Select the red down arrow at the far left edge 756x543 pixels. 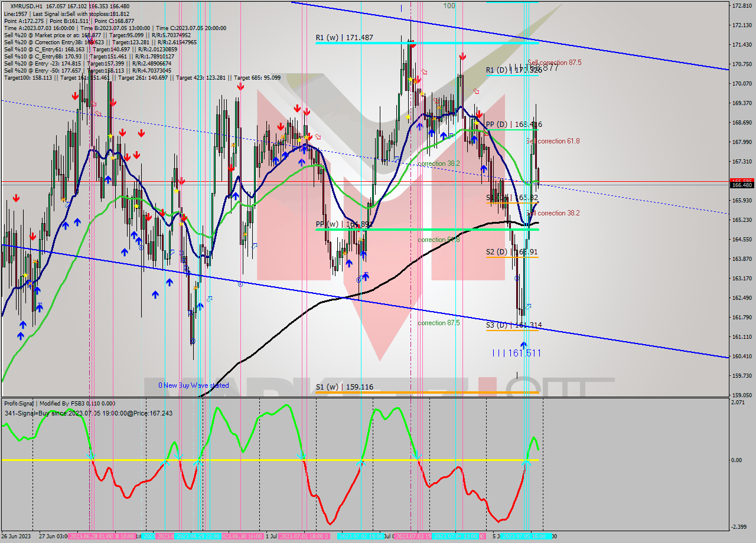point(16,198)
